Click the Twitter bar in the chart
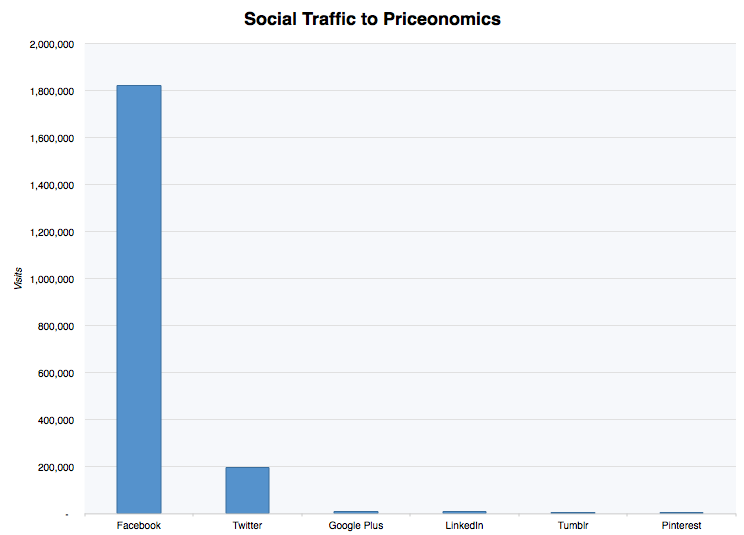Screen dimensions: 744x535 click(247, 490)
